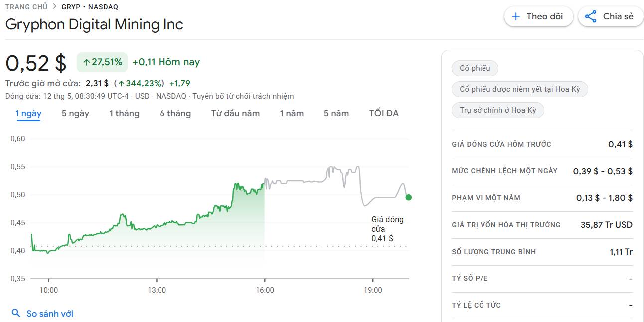Click the MỨC CHÊNH LỆCH MỘT NGÀY label
The width and height of the screenshot is (644, 322).
[x=504, y=171]
